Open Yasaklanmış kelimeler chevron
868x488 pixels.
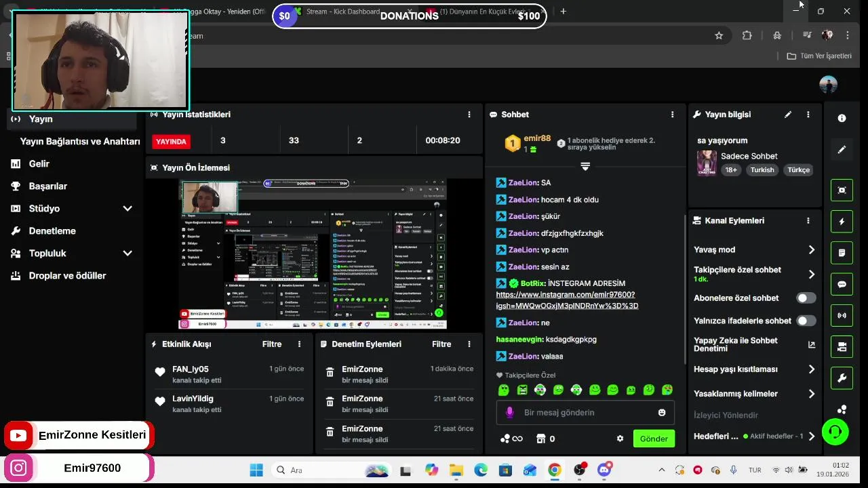[811, 394]
